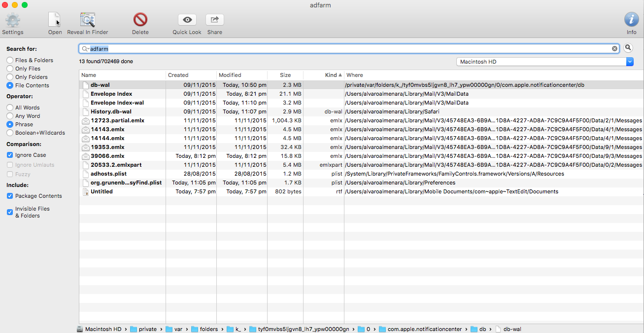Open Quick Look eye icon
Screen dimensions: 644x333
187,20
